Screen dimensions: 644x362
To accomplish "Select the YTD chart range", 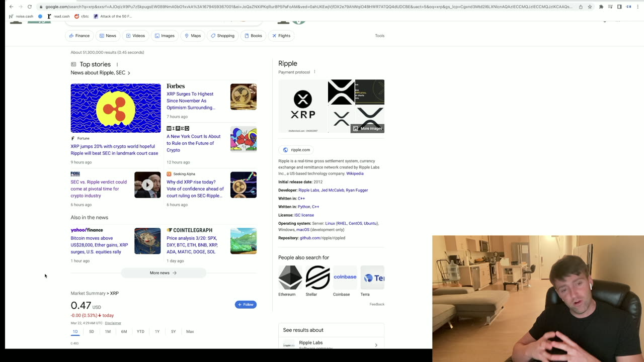I will tap(140, 332).
